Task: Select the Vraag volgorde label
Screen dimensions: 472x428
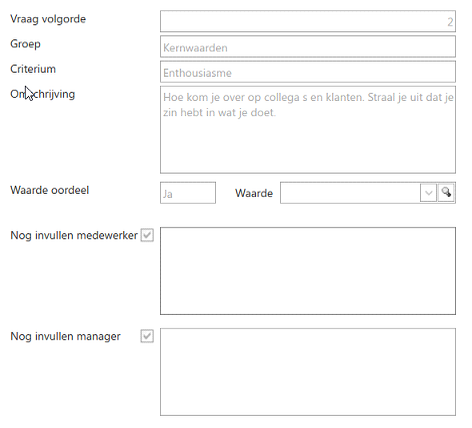Action: coord(48,19)
